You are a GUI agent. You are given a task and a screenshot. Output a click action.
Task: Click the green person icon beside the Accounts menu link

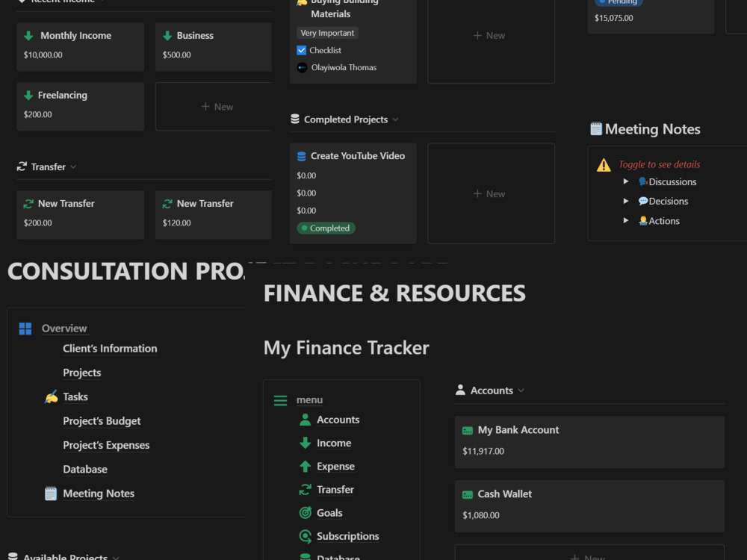(x=306, y=420)
